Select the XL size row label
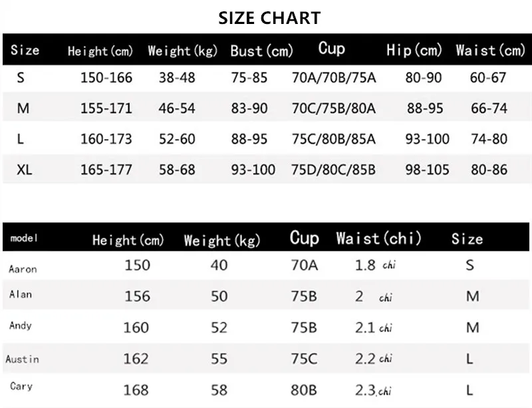 coord(25,169)
